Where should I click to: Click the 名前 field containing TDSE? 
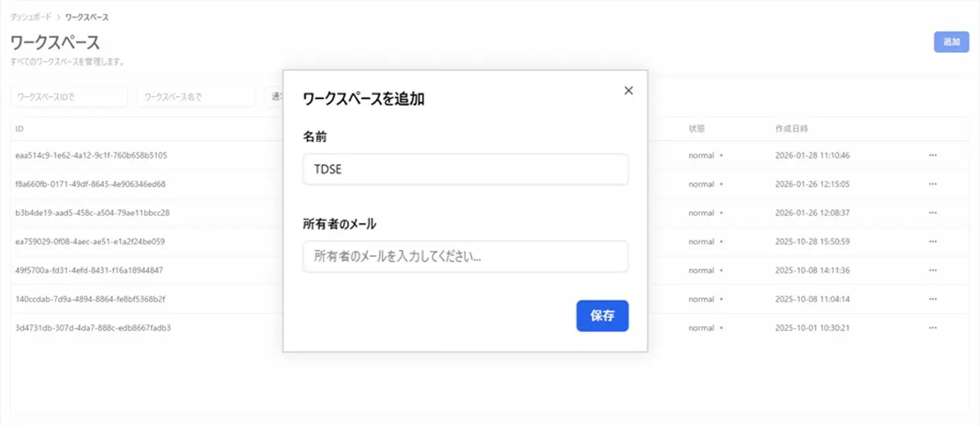coord(465,169)
